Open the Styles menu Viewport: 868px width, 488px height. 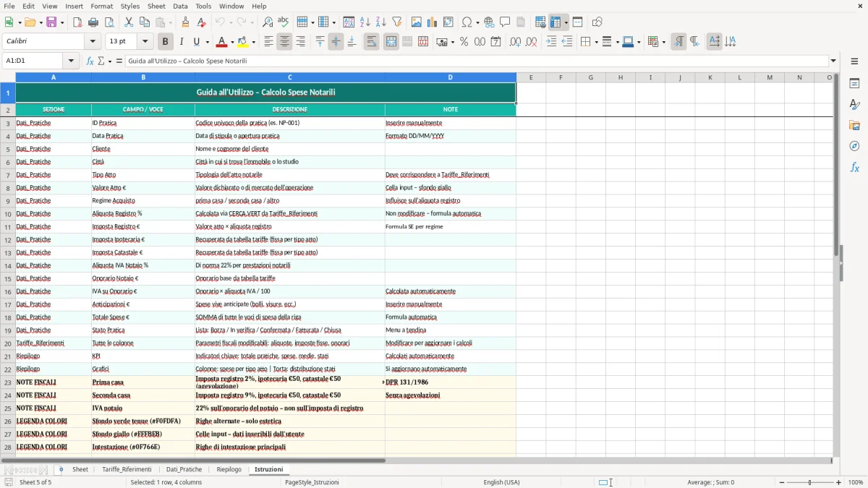point(130,6)
